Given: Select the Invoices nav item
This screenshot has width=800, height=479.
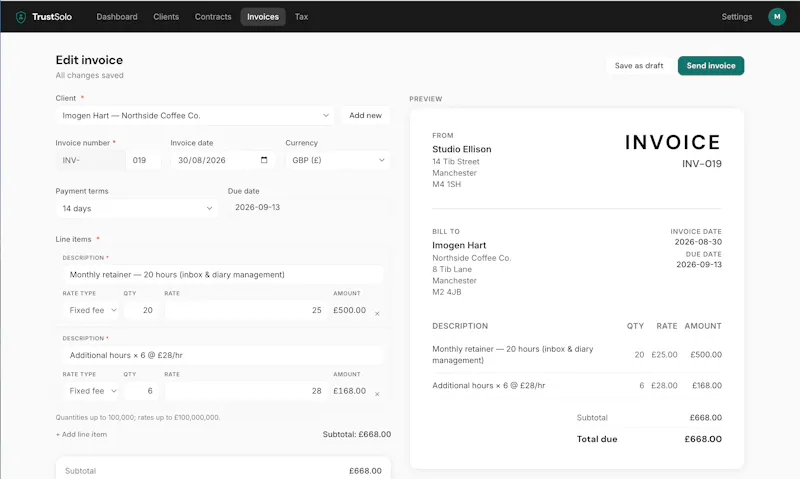Looking at the screenshot, I should (263, 17).
